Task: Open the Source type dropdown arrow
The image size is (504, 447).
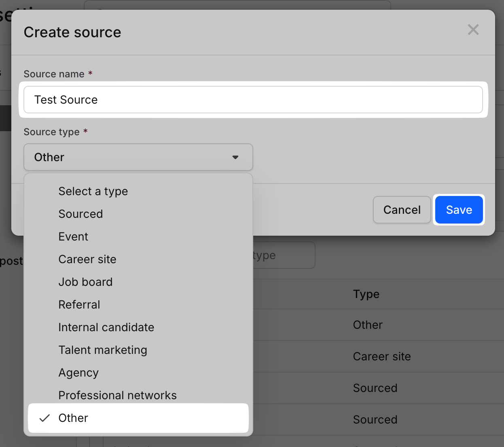Action: 235,157
